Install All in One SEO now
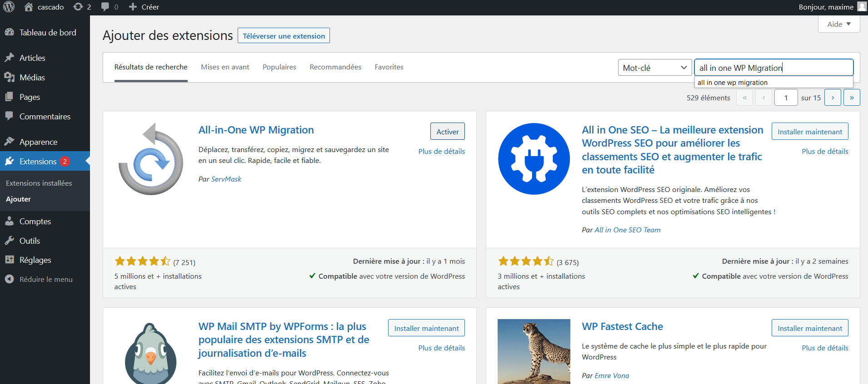Viewport: 868px width, 384px height. tap(810, 132)
